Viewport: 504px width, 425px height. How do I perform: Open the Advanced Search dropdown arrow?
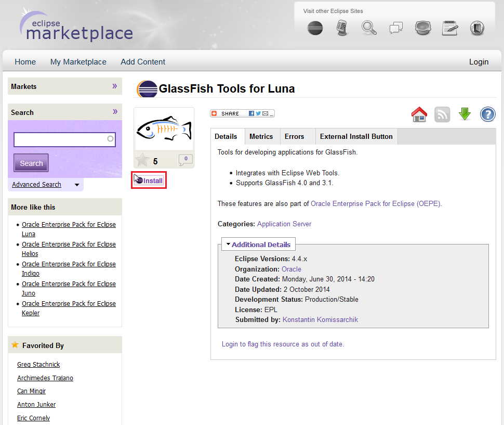77,185
